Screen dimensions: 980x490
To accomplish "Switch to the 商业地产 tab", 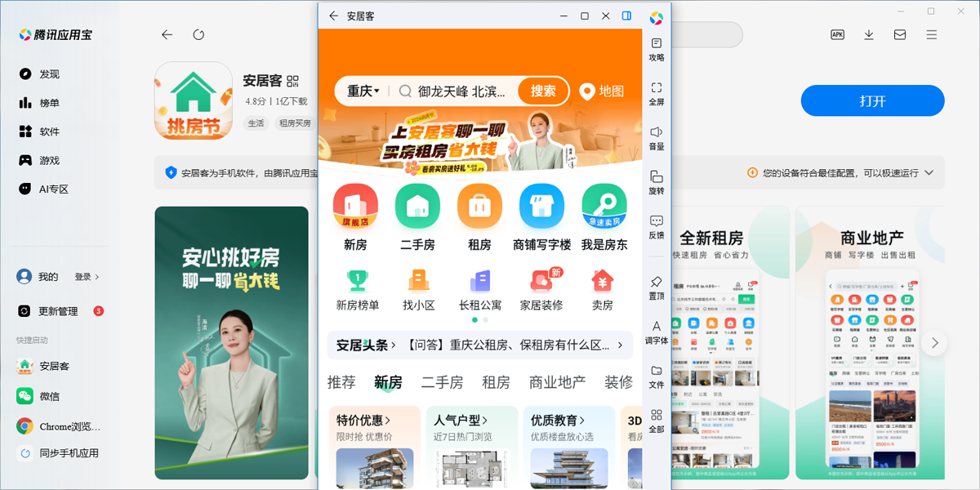I will 557,382.
